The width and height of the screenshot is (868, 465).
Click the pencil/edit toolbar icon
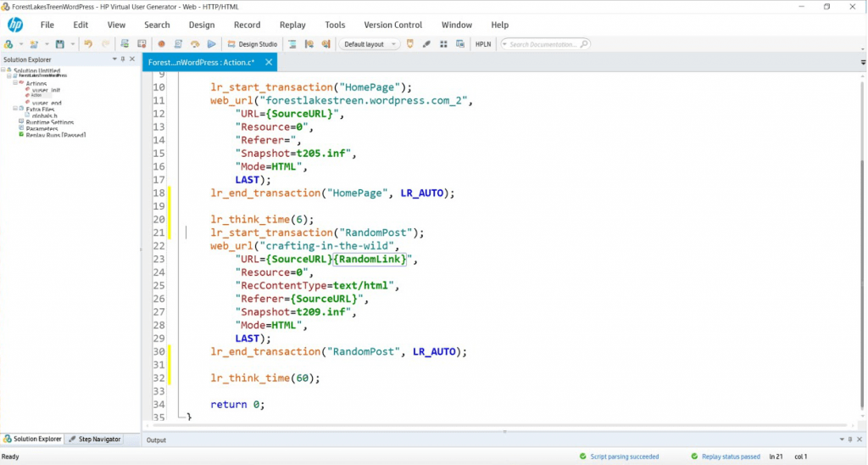pos(427,44)
